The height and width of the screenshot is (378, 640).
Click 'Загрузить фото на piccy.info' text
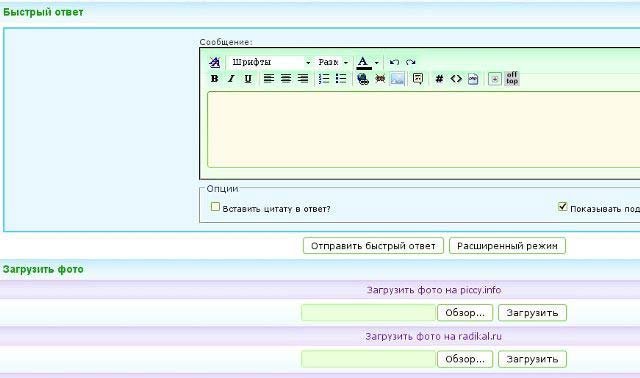(x=434, y=290)
